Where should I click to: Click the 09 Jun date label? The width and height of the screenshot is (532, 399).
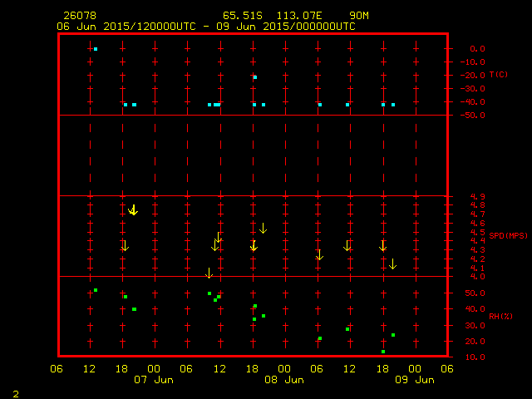pyautogui.click(x=414, y=380)
